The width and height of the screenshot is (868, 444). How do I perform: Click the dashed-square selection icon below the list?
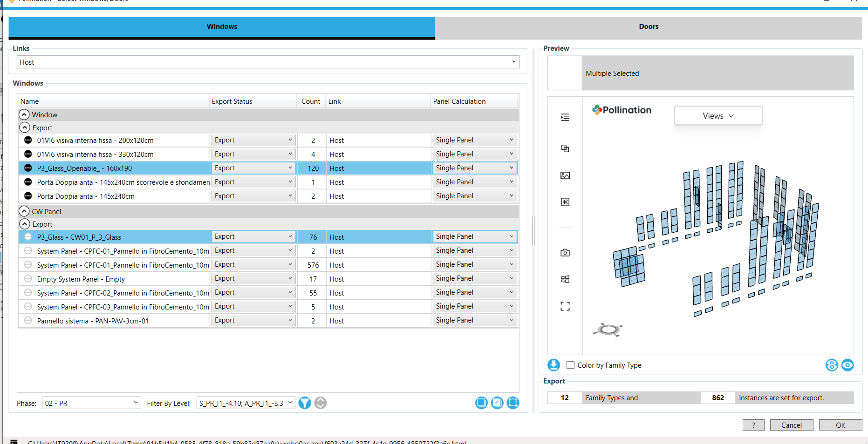(513, 403)
